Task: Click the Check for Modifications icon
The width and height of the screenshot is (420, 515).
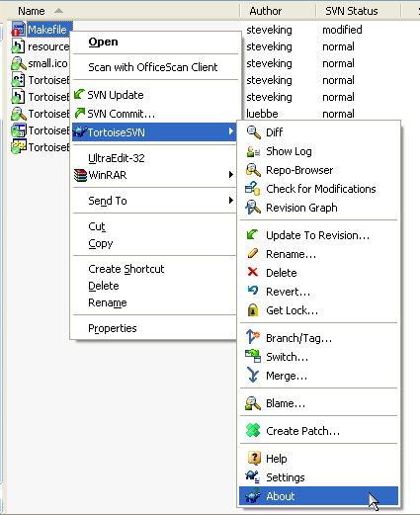Action: pyautogui.click(x=253, y=189)
